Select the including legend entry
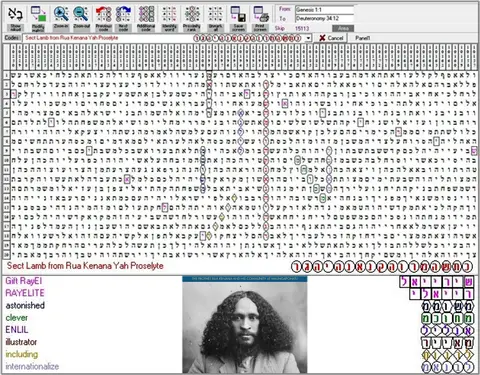The image size is (480, 375). 22,354
